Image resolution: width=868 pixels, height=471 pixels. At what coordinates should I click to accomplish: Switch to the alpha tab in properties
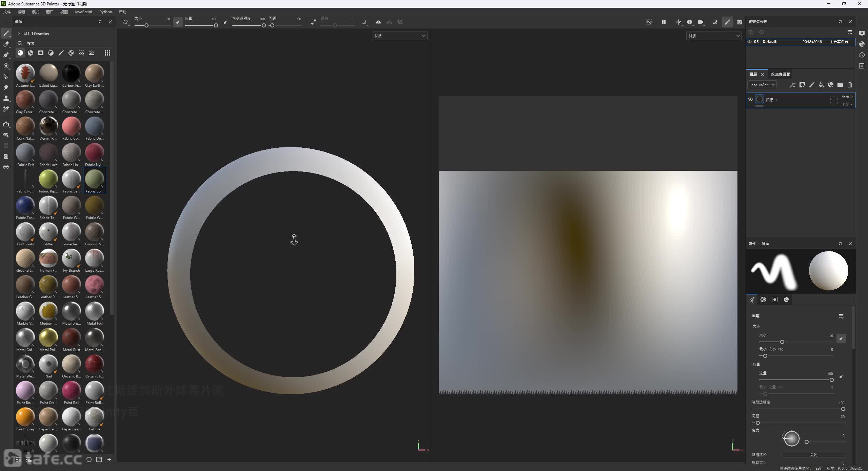763,300
